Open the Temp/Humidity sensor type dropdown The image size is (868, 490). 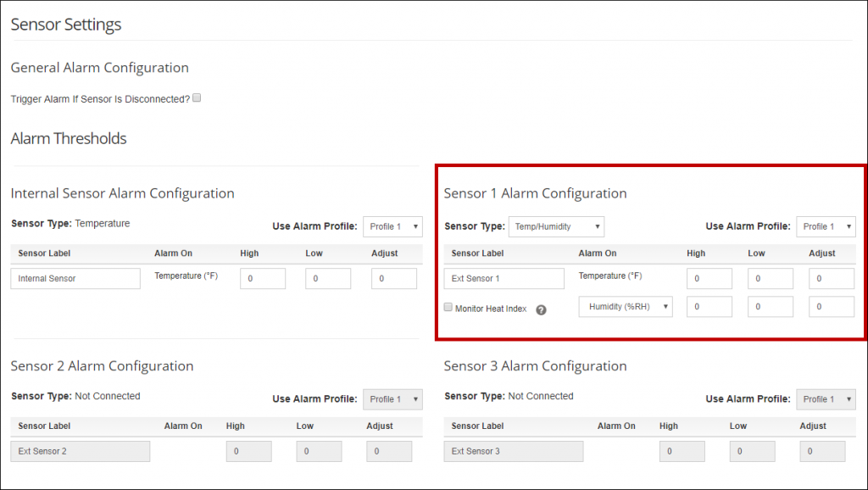pyautogui.click(x=556, y=226)
